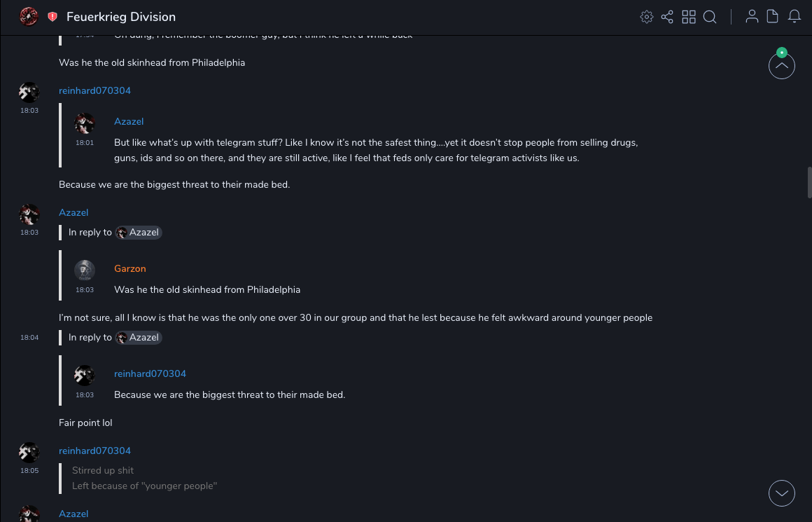Click the share room icon
Screen dimensions: 812x522
click(x=667, y=17)
